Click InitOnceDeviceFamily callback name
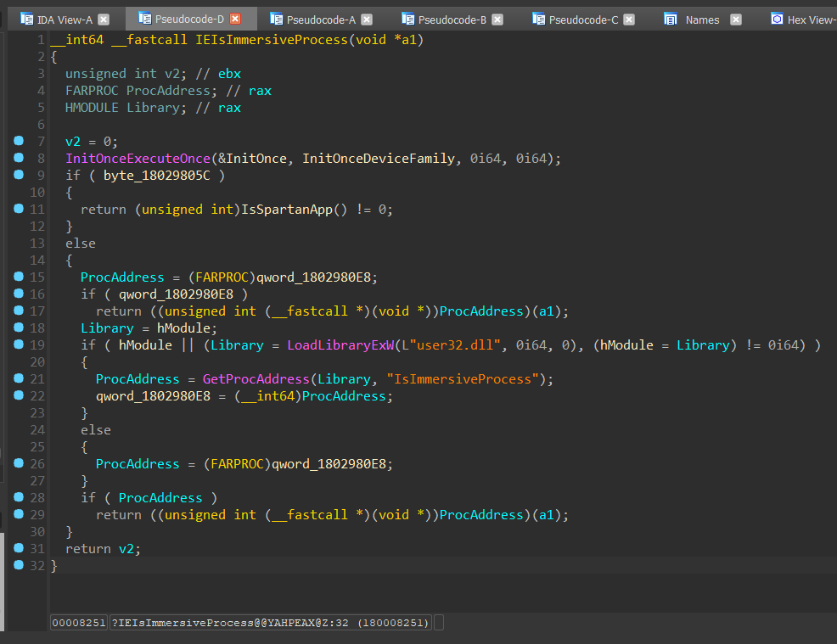The width and height of the screenshot is (837, 644). (x=379, y=159)
